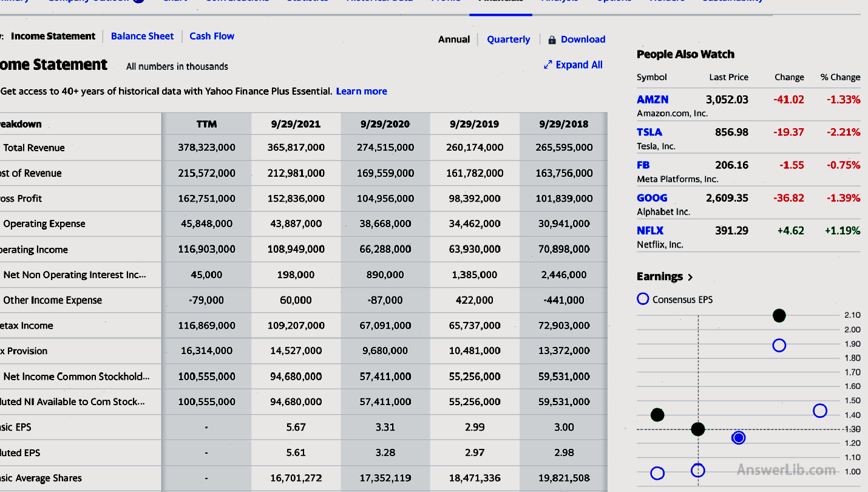
Task: Click the lock icon beside Download
Action: coord(552,39)
